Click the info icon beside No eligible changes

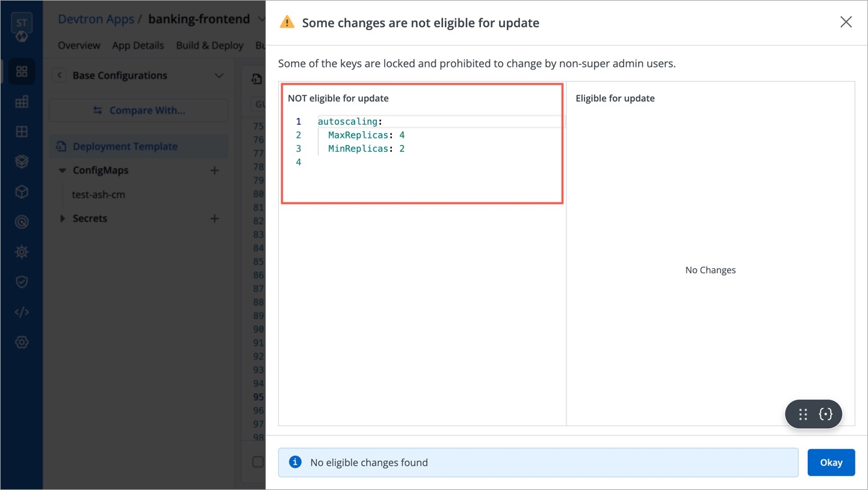tap(295, 462)
